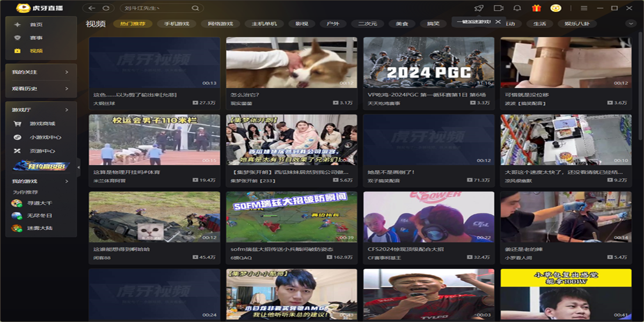644x322 pixels.
Task: Open video titled 可惜就是没位移
Action: coord(527,95)
